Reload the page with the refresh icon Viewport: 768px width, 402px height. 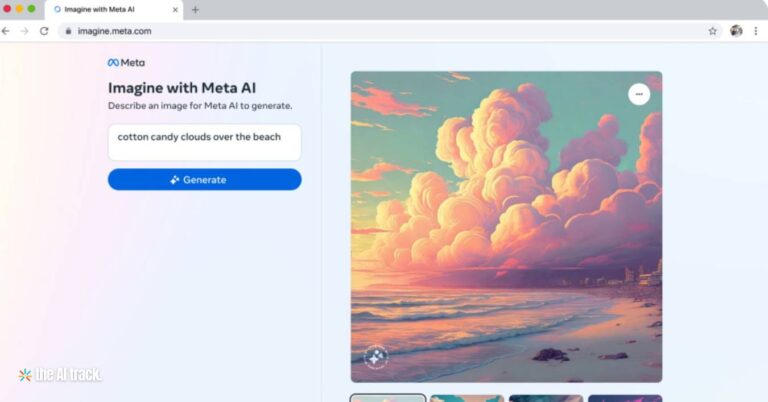[44, 31]
